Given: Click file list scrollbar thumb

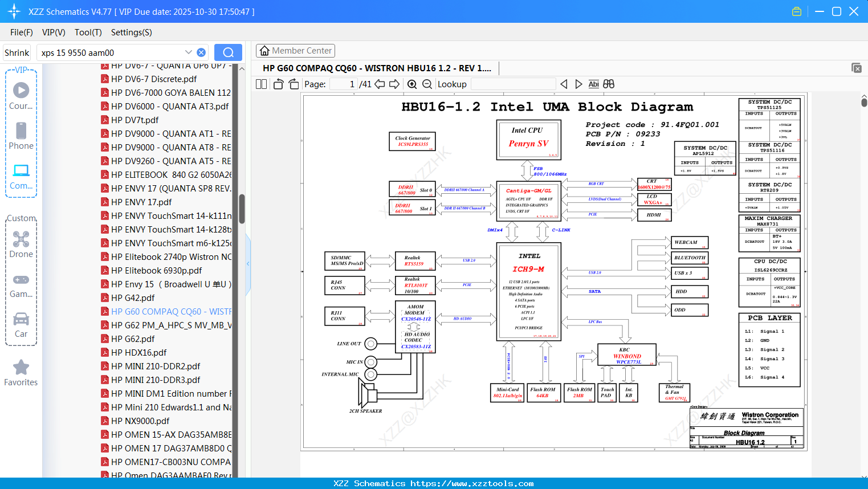Looking at the screenshot, I should point(242,209).
